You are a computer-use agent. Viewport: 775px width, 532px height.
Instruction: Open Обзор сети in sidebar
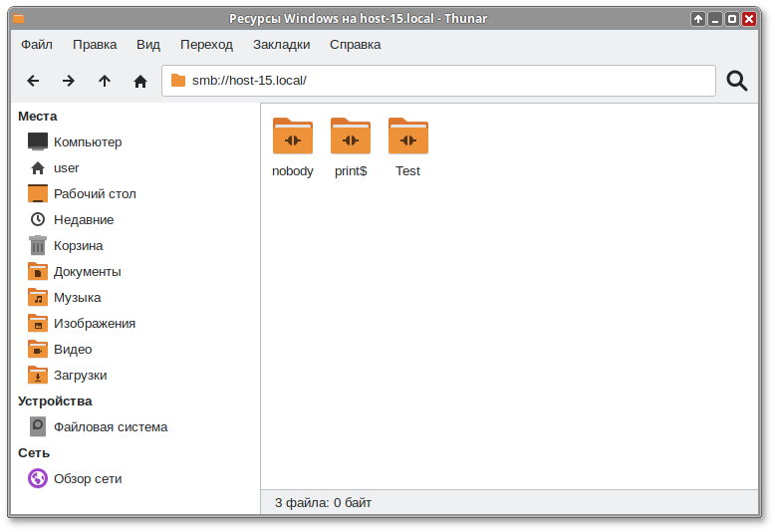coord(88,478)
